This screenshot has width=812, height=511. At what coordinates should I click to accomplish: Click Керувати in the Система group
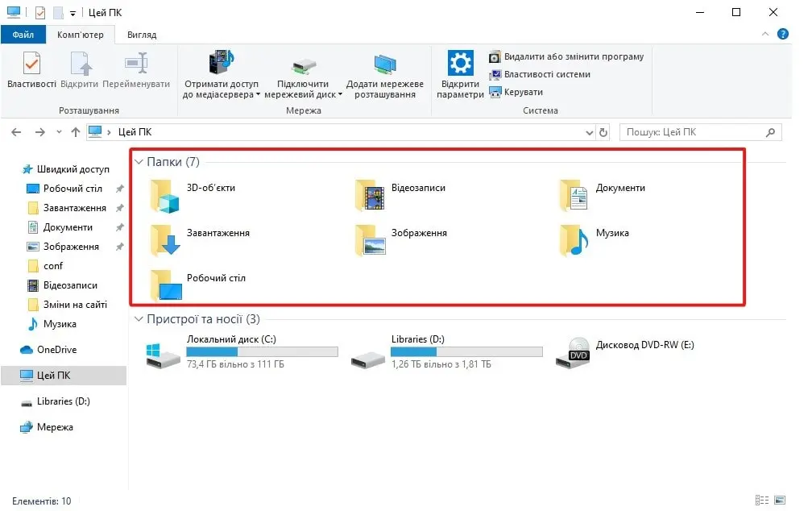click(516, 92)
